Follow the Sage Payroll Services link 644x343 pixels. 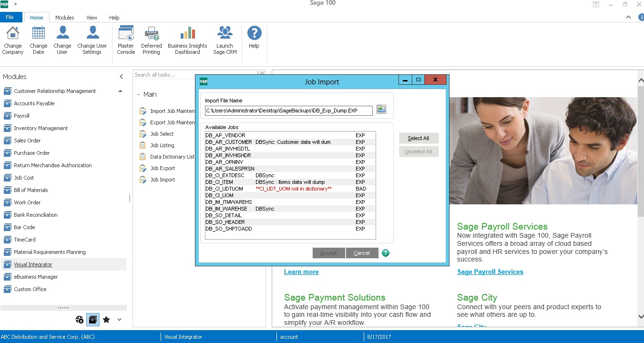tap(490, 272)
